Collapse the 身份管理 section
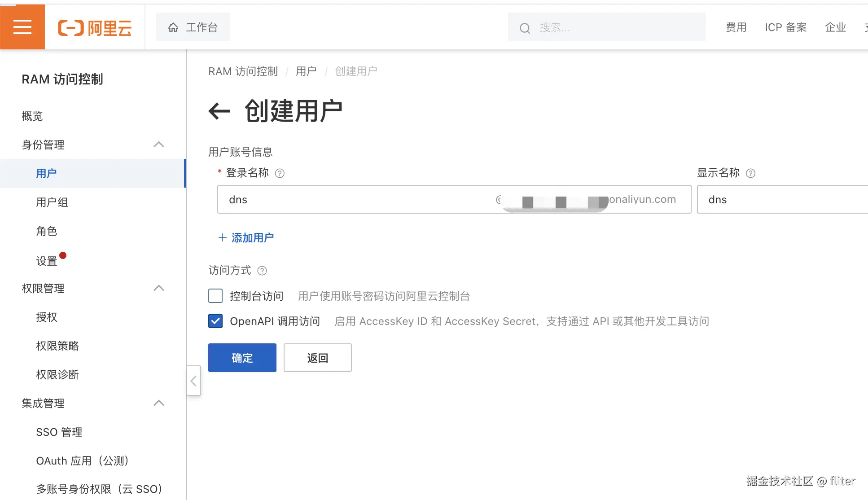 [159, 145]
